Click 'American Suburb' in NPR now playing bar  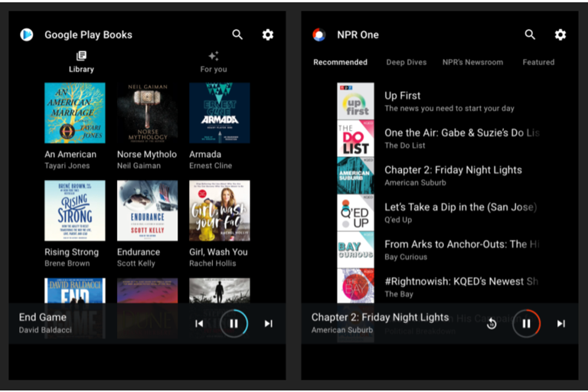coord(342,330)
